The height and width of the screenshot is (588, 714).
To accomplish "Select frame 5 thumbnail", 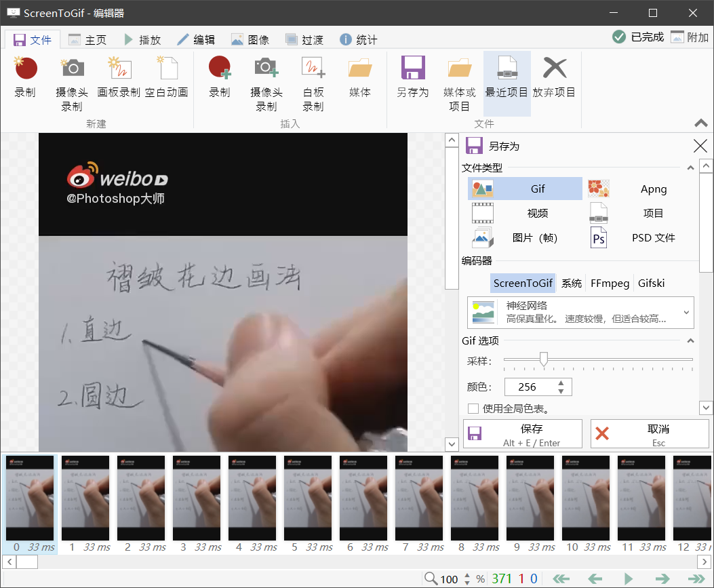I will coord(308,505).
